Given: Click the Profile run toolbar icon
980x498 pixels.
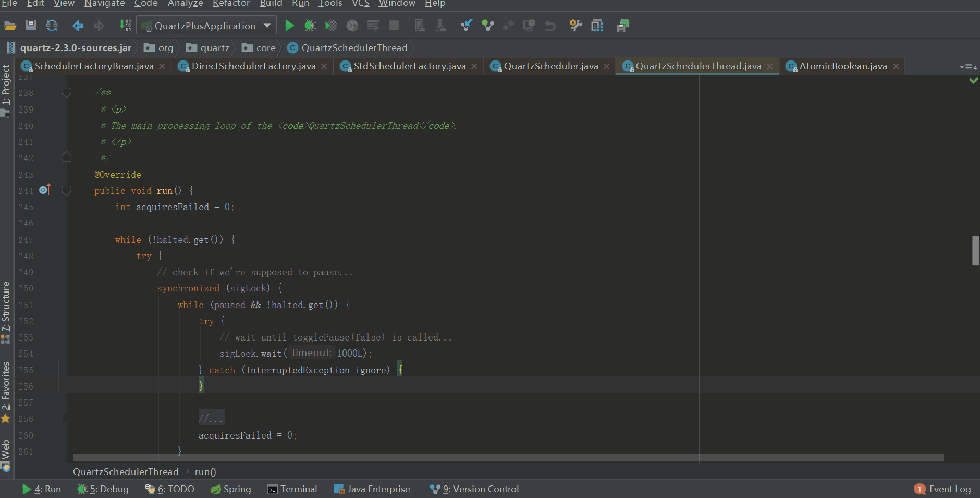Looking at the screenshot, I should tap(352, 26).
